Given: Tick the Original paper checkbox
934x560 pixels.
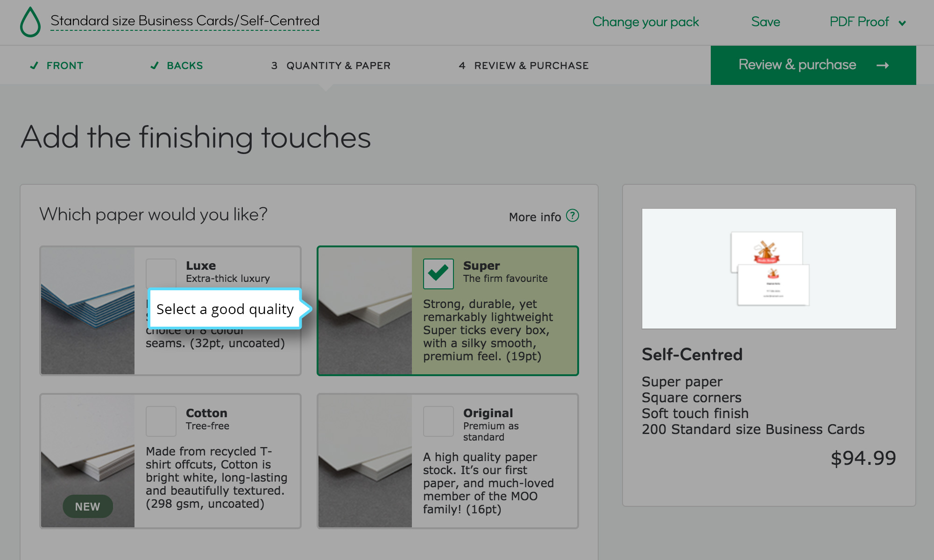Looking at the screenshot, I should coord(438,421).
